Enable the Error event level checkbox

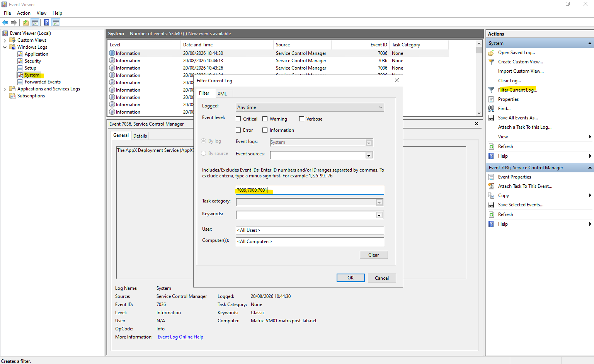click(x=238, y=130)
